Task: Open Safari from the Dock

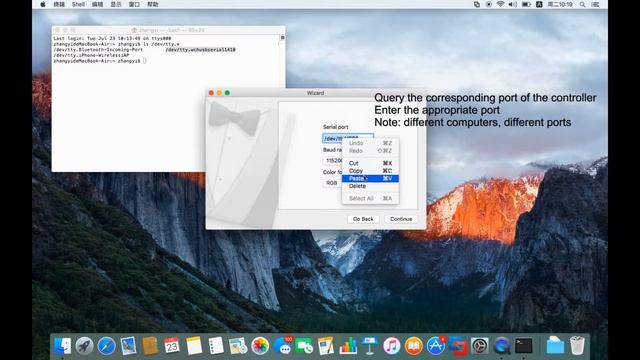Action: pyautogui.click(x=107, y=346)
